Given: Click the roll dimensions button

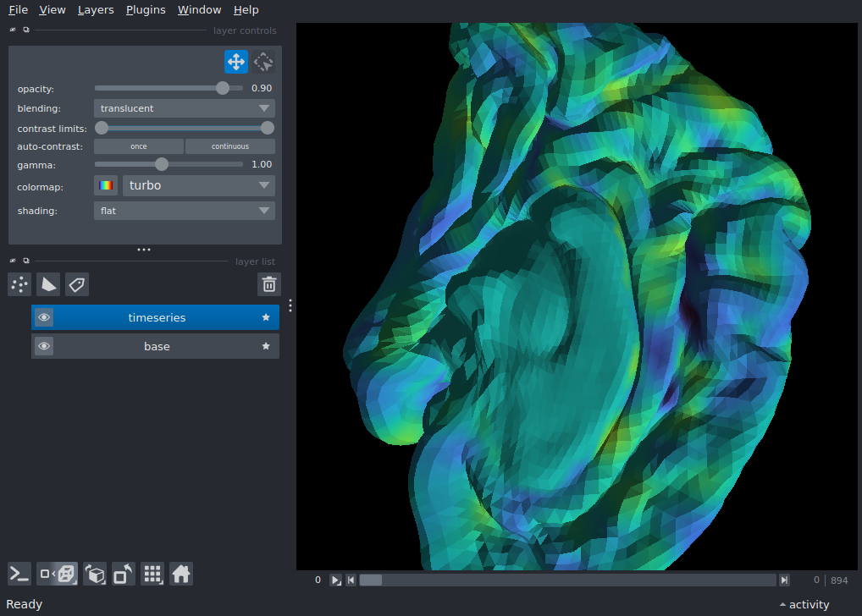Looking at the screenshot, I should [x=95, y=575].
